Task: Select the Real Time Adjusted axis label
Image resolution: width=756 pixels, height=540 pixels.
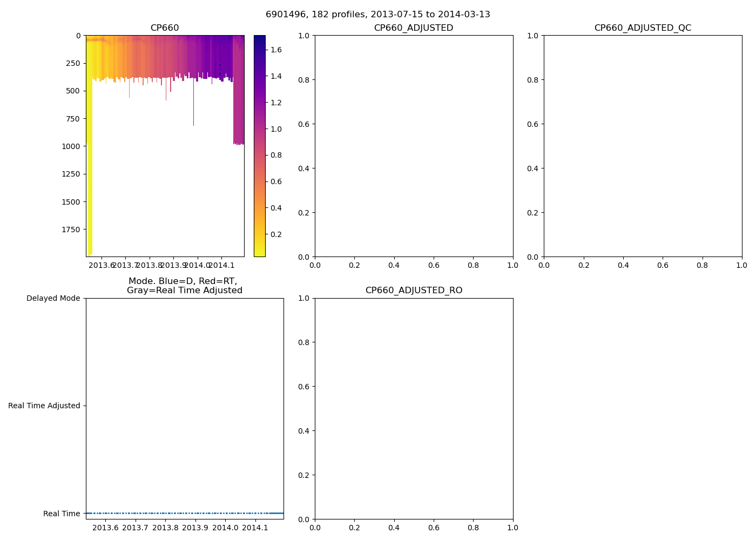Action: 44,406
